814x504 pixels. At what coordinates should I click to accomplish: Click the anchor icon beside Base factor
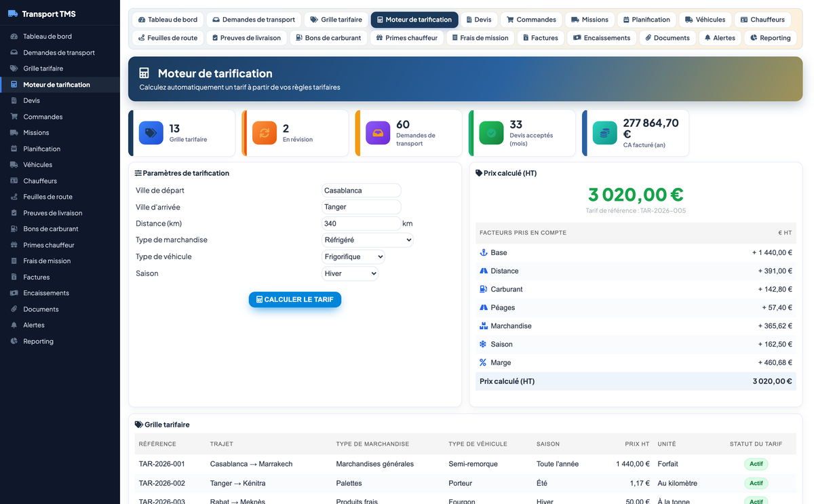pos(484,252)
